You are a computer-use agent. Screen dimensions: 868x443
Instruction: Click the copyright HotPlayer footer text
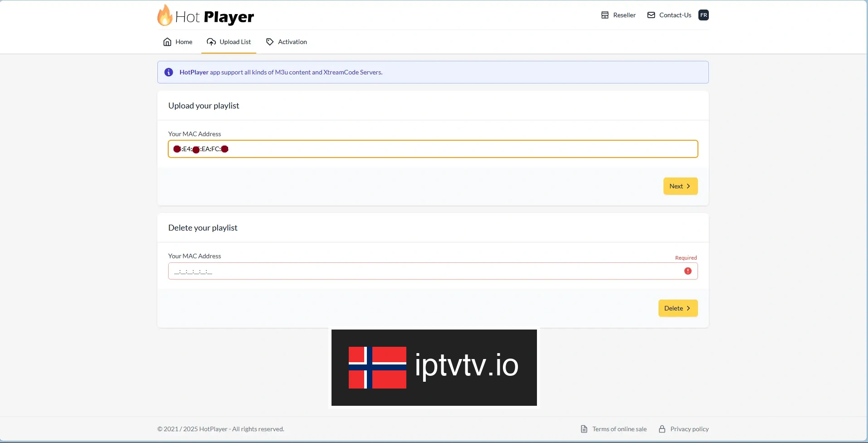(x=221, y=429)
